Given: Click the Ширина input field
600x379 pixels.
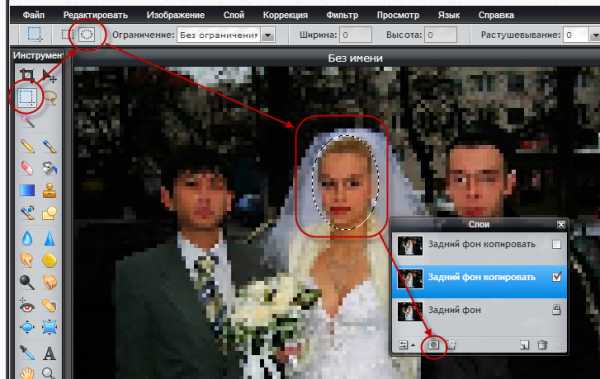Looking at the screenshot, I should (355, 35).
